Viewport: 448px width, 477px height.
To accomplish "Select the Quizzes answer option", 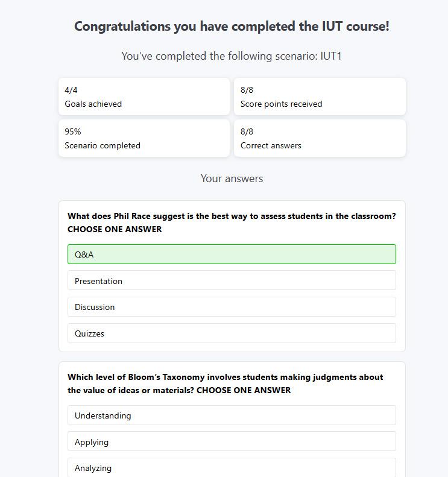I will (x=232, y=333).
